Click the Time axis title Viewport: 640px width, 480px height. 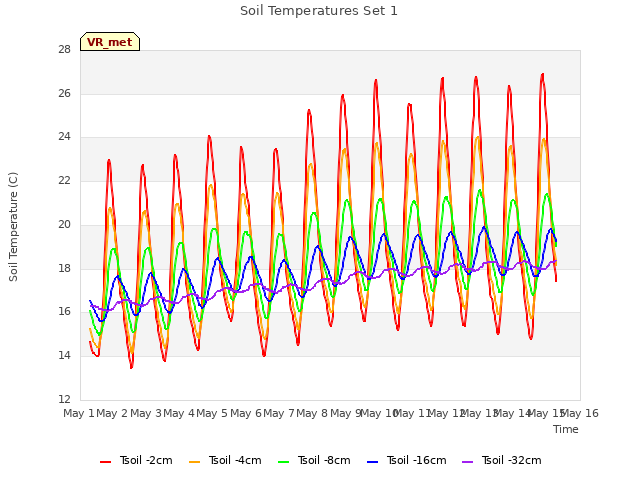(x=566, y=429)
